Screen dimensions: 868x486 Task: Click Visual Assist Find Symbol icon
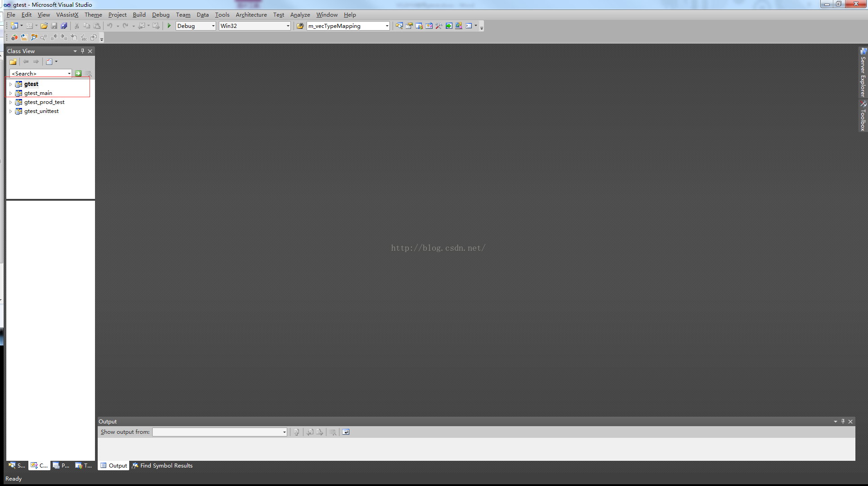point(34,38)
